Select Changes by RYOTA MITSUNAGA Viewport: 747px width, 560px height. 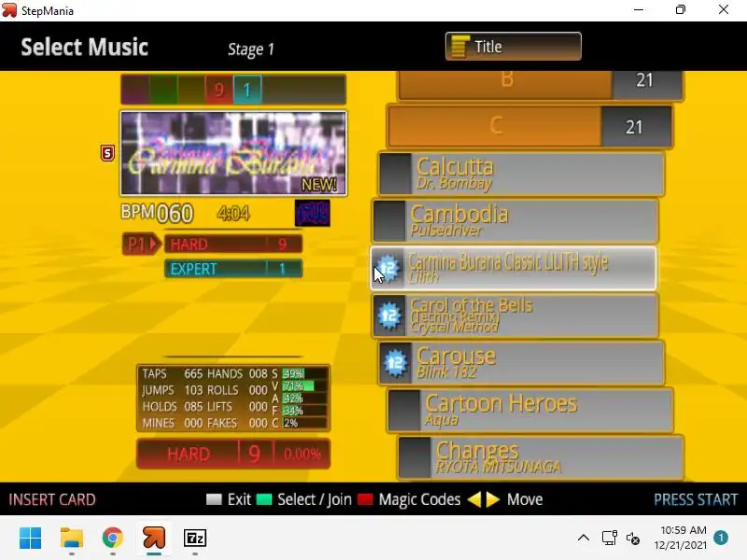(541, 457)
